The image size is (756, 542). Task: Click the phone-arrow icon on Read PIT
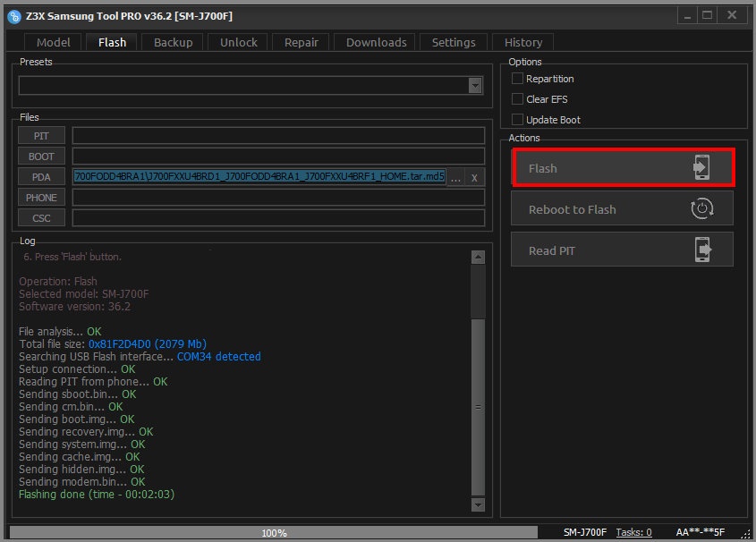(703, 250)
